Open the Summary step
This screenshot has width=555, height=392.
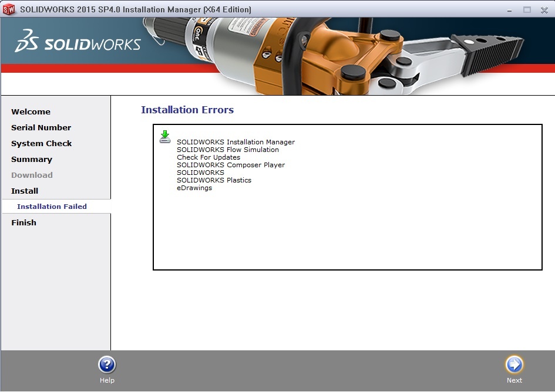point(32,160)
